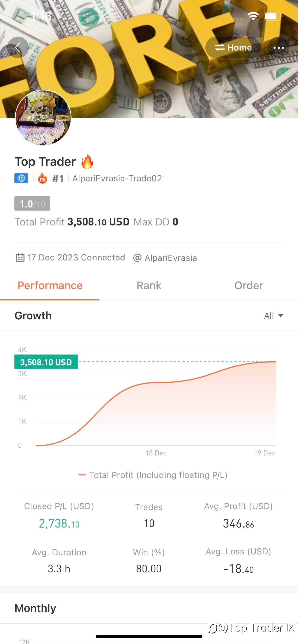Open the trader profile avatar picture
Screen dimensions: 298x644
(x=43, y=117)
